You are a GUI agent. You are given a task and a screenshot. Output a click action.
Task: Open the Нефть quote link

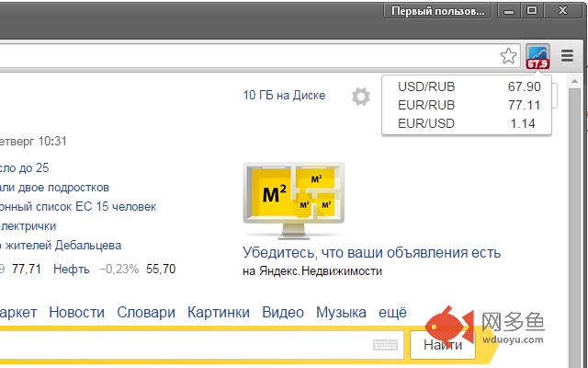pos(72,269)
